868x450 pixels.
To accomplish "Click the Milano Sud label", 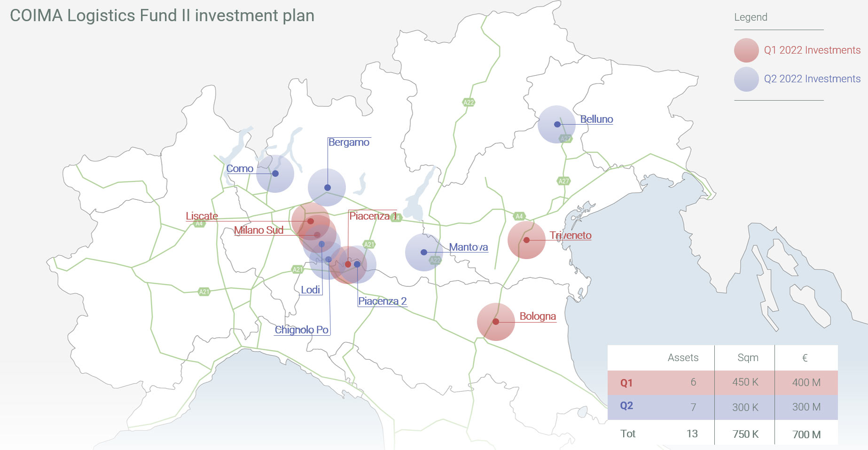I will click(x=258, y=230).
